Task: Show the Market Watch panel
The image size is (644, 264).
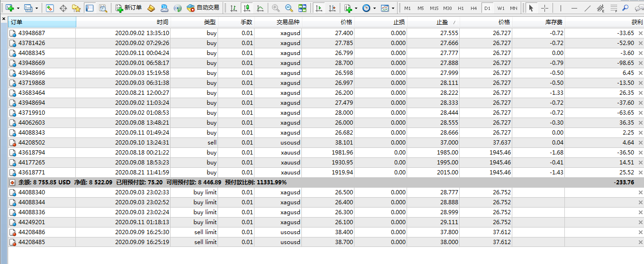Action: pos(50,8)
